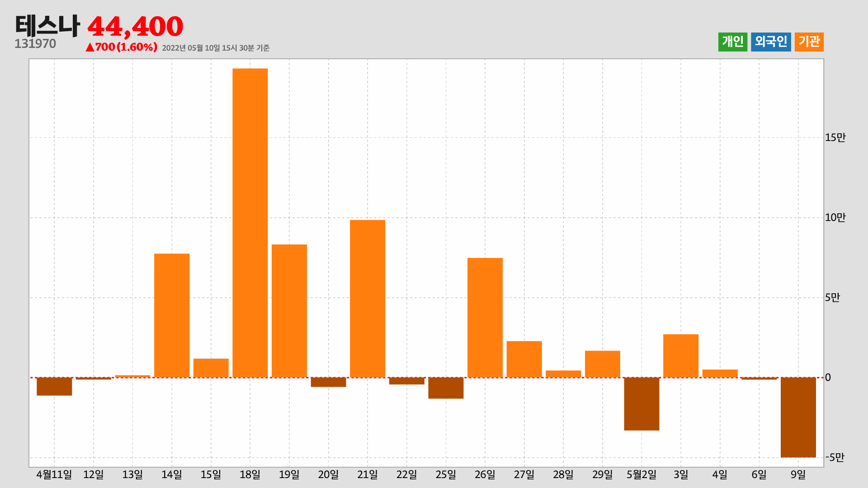
Task: Click the 6일 date label
Action: coord(759,474)
